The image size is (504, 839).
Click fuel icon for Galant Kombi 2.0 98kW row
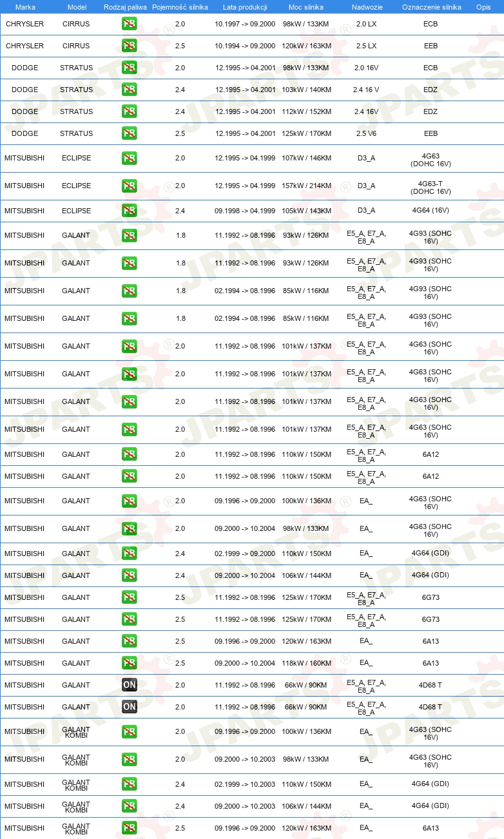tap(129, 759)
